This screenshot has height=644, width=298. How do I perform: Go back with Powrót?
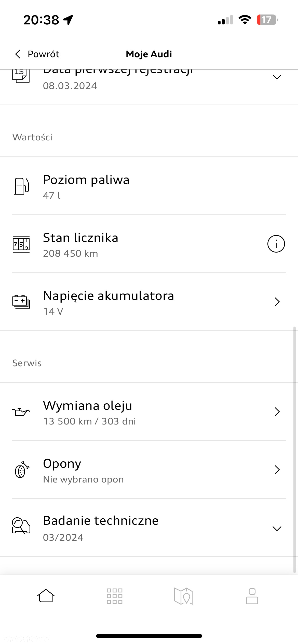[37, 54]
